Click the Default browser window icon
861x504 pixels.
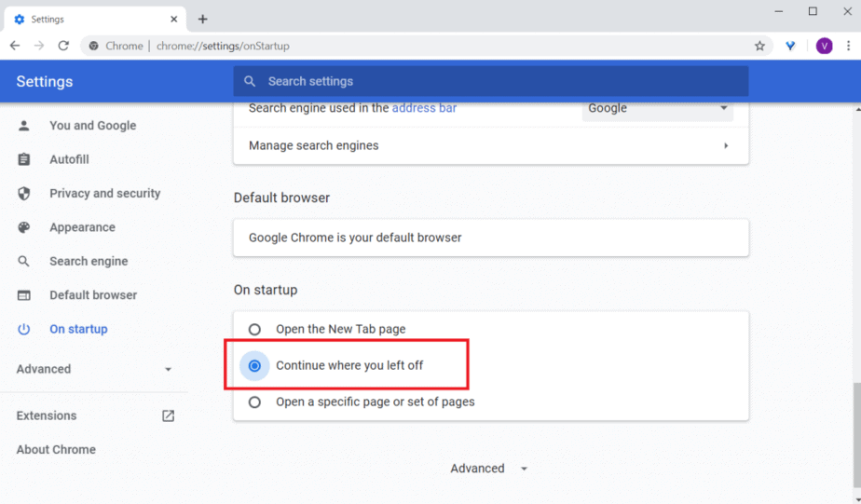(x=23, y=295)
